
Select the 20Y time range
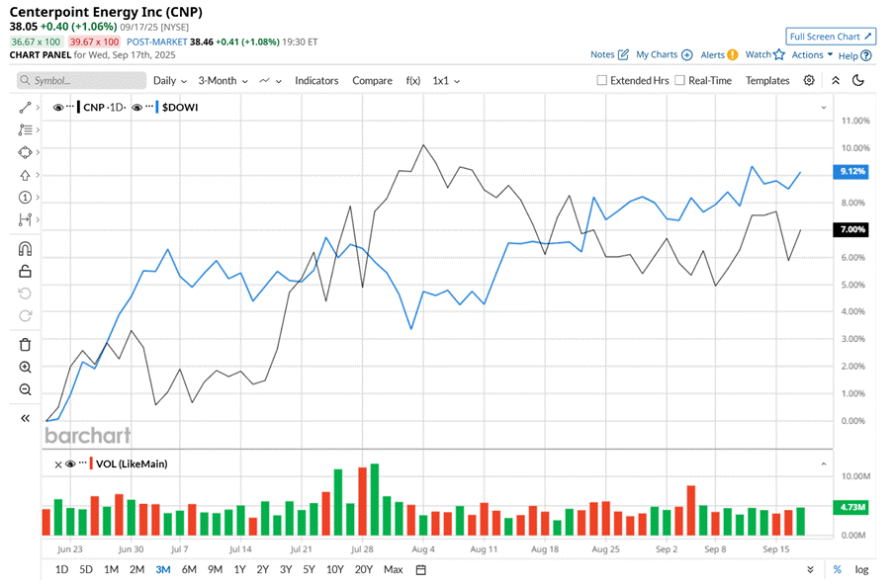tap(363, 570)
